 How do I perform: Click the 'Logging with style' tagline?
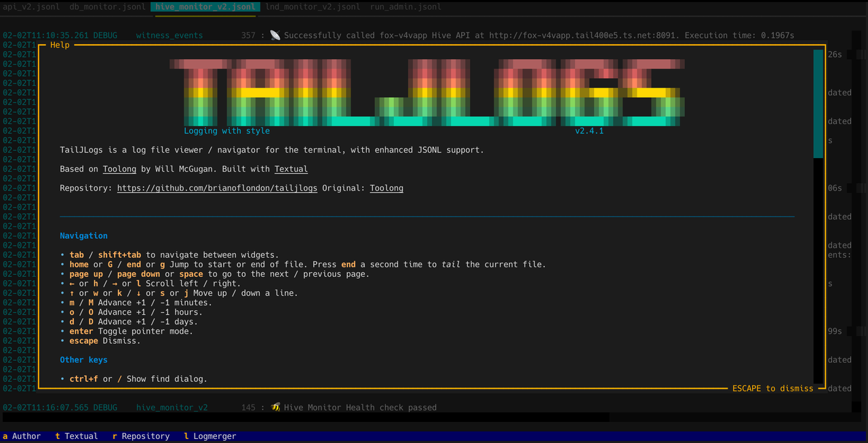pos(226,131)
